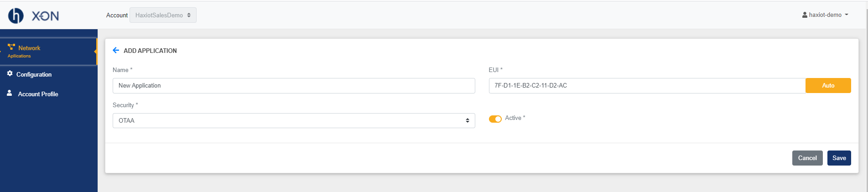Toggle the Active switch off

(x=495, y=119)
